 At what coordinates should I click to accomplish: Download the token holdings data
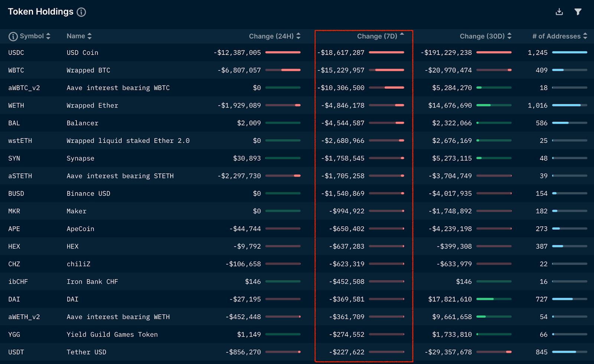(559, 12)
